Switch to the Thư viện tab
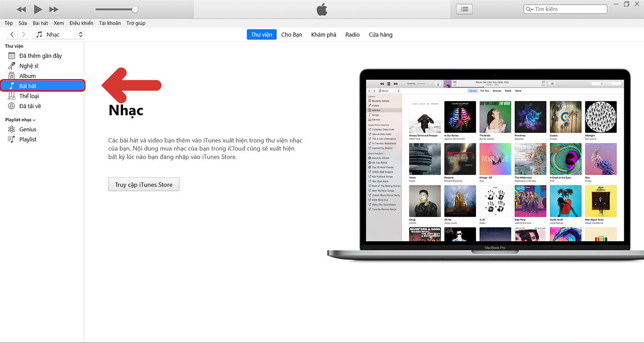Viewport: 644px width, 343px height. click(x=262, y=34)
